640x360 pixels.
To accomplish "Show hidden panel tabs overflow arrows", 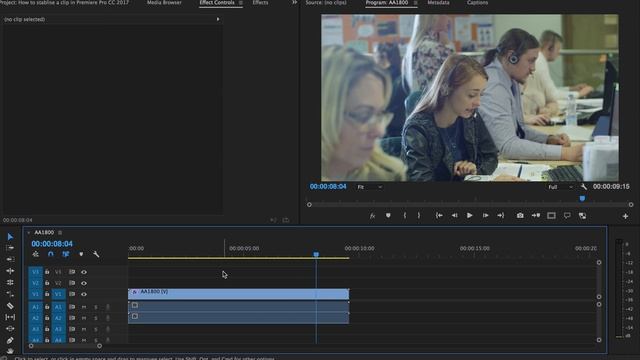I will 294,2.
